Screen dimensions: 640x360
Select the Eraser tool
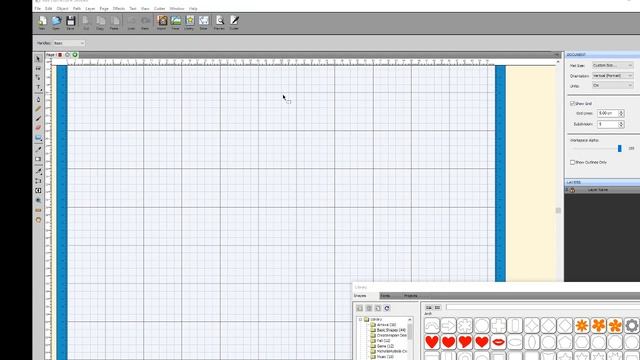click(38, 128)
